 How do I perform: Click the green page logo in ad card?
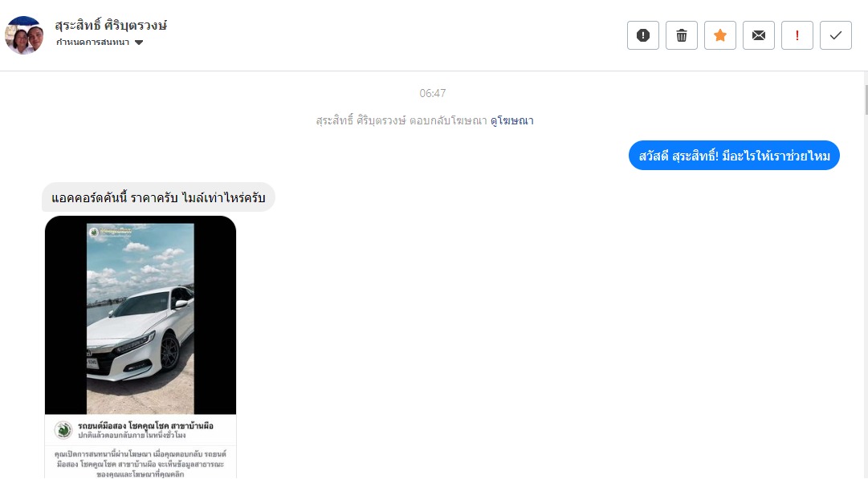click(x=63, y=430)
